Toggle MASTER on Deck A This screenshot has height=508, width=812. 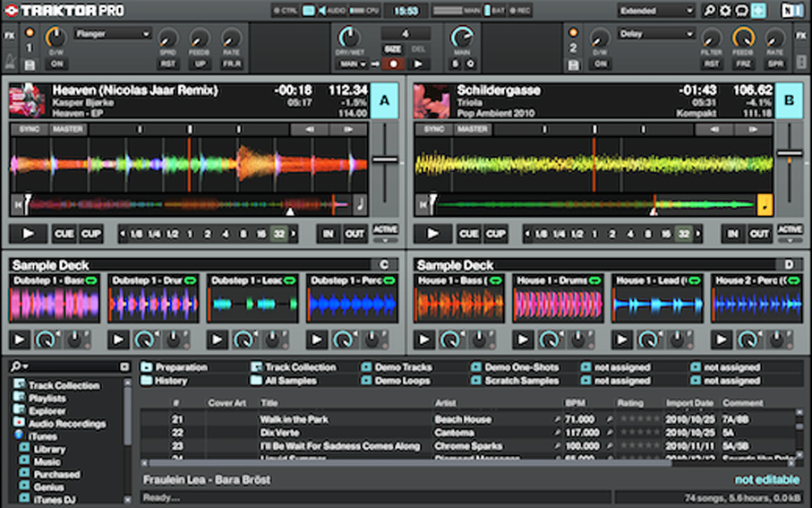(x=68, y=129)
